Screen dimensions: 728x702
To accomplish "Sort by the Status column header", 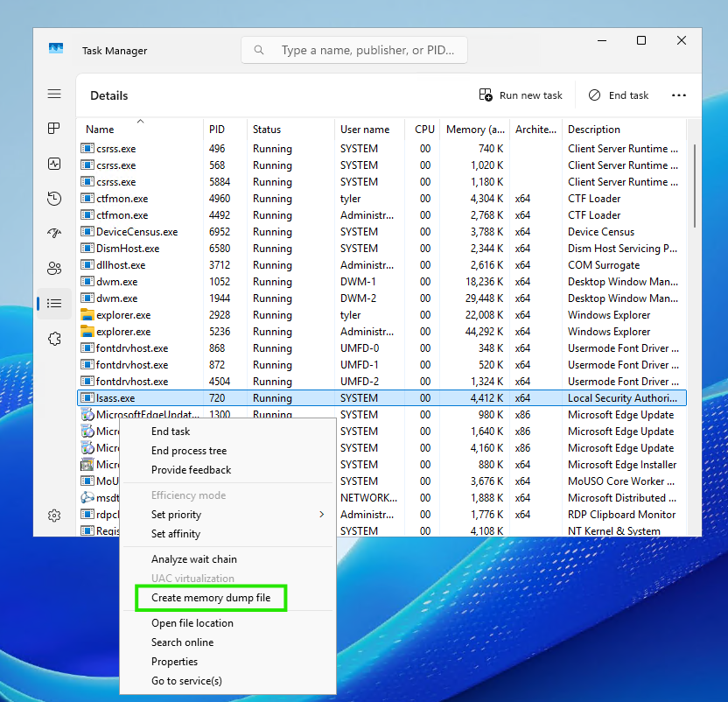I will (290, 130).
